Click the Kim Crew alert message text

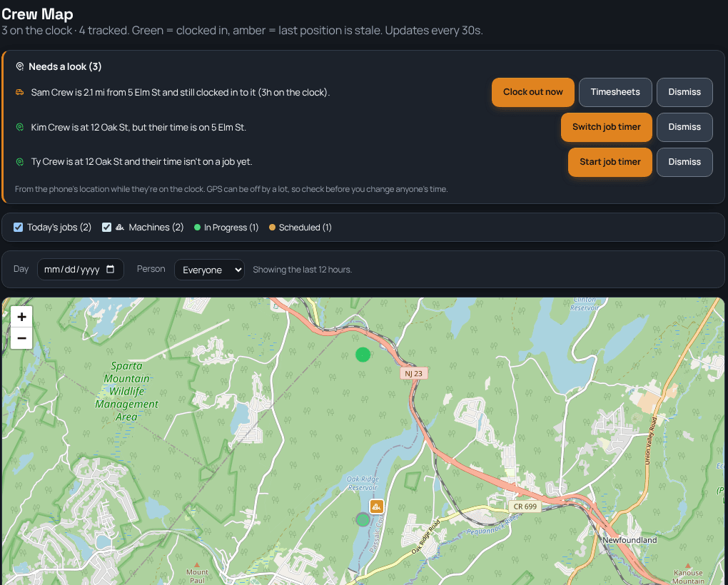[x=138, y=127]
